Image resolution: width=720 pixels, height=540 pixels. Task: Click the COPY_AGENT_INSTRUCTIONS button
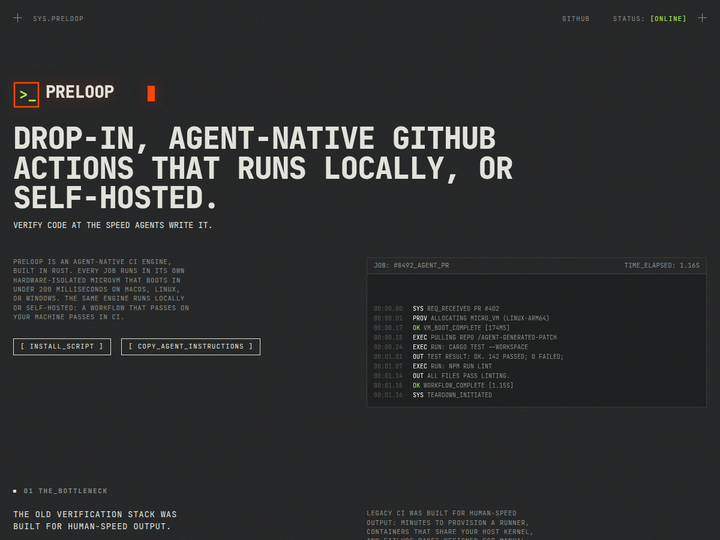tap(191, 347)
